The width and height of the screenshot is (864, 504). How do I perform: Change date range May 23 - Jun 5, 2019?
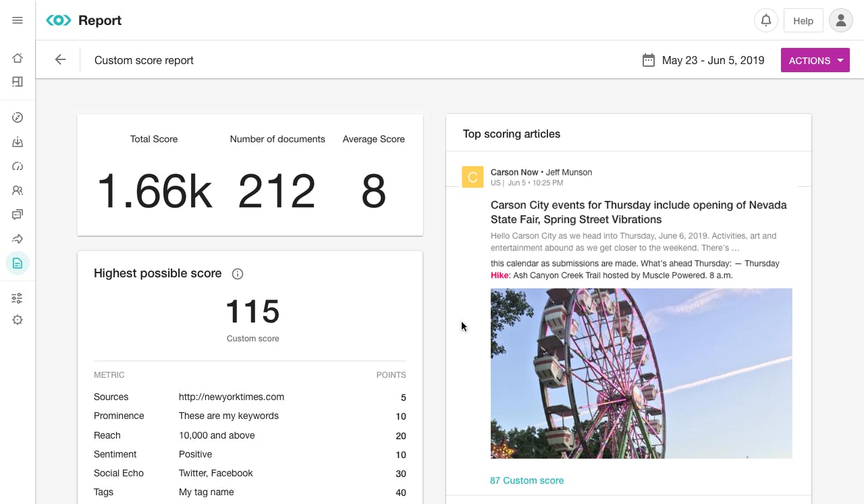713,60
